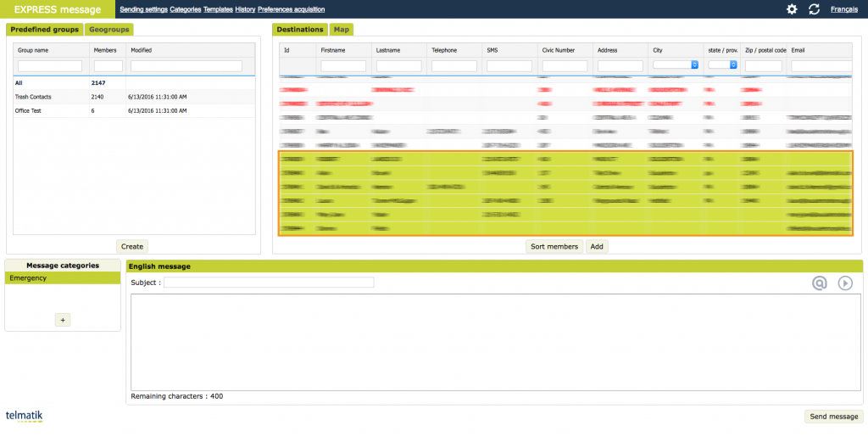This screenshot has width=868, height=448.
Task: Click the EXPRESS message title
Action: coord(58,9)
